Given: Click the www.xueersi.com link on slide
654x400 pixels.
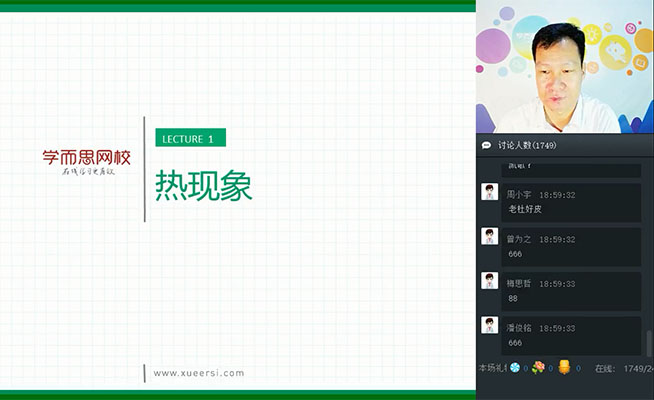Looking at the screenshot, I should pos(199,373).
